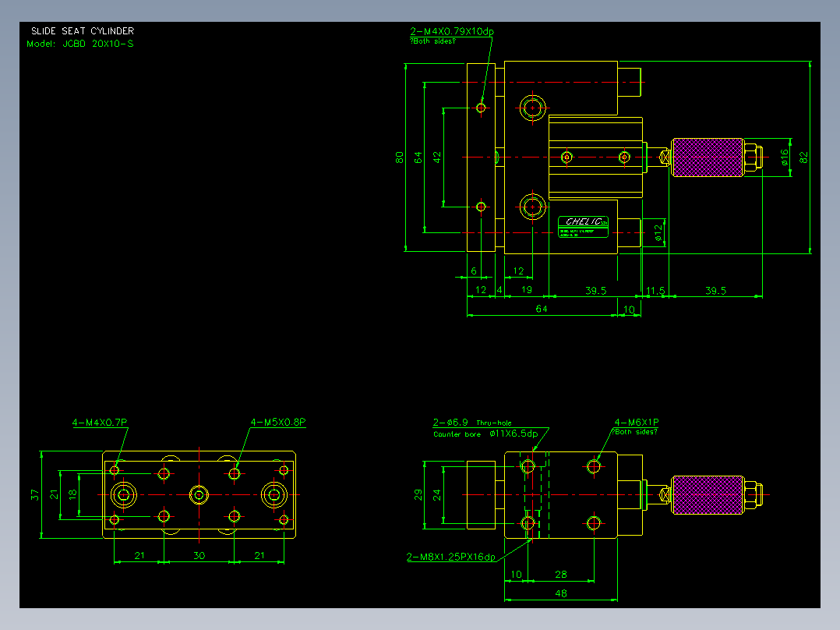
Task: Click the 30 horizontal spacing dimension
Action: [x=199, y=555]
